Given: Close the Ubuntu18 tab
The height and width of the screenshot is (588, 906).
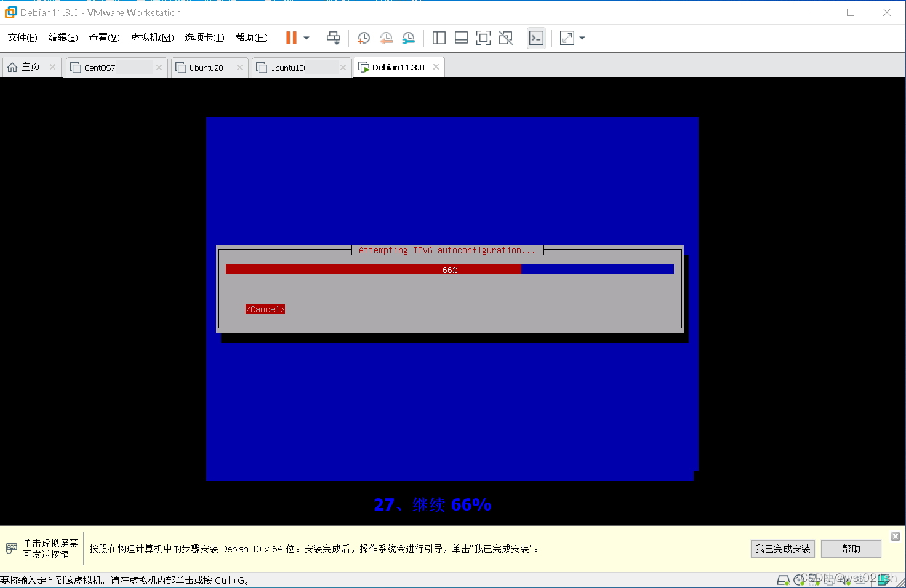Looking at the screenshot, I should pos(343,68).
